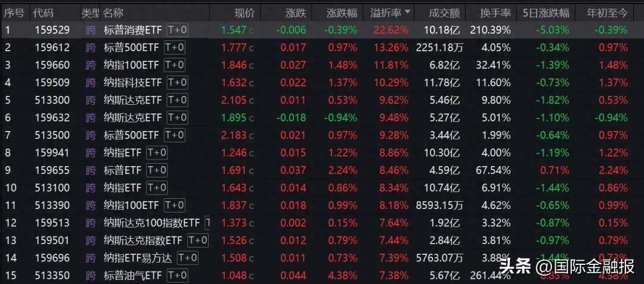Click the 5日涨跌幅 column header
This screenshot has width=644, height=284.
coord(546,13)
